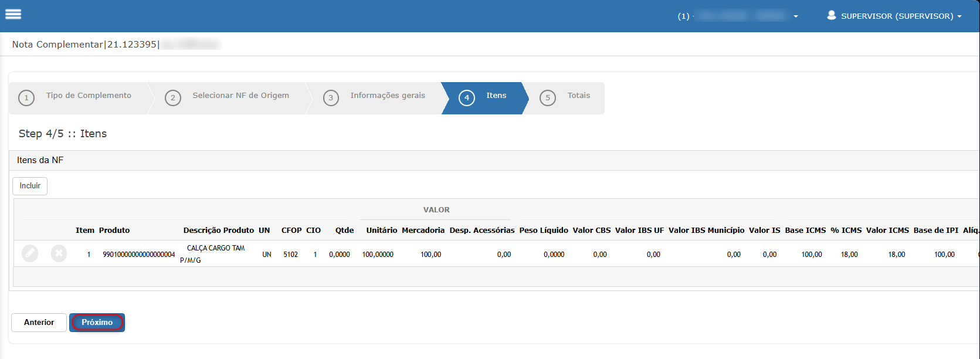This screenshot has height=359, width=980.
Task: Click the Descrição Produto column header
Action: [218, 231]
